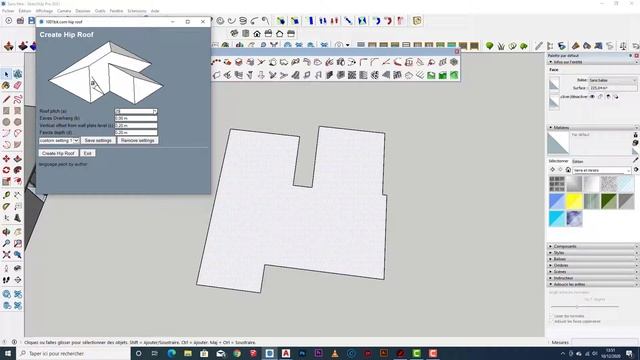Click the house icon in roof toolbar
This screenshot has height=360, width=640.
[x=257, y=33]
